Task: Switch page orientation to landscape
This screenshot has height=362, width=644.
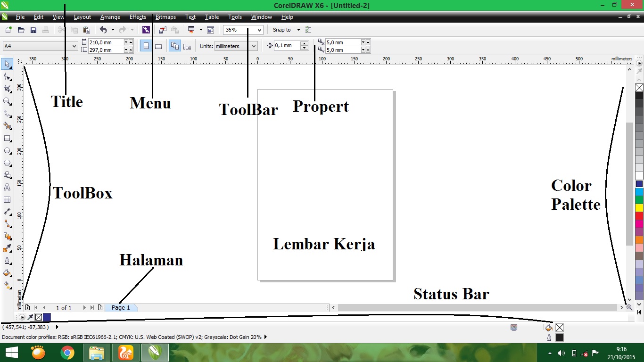Action: 158,46
